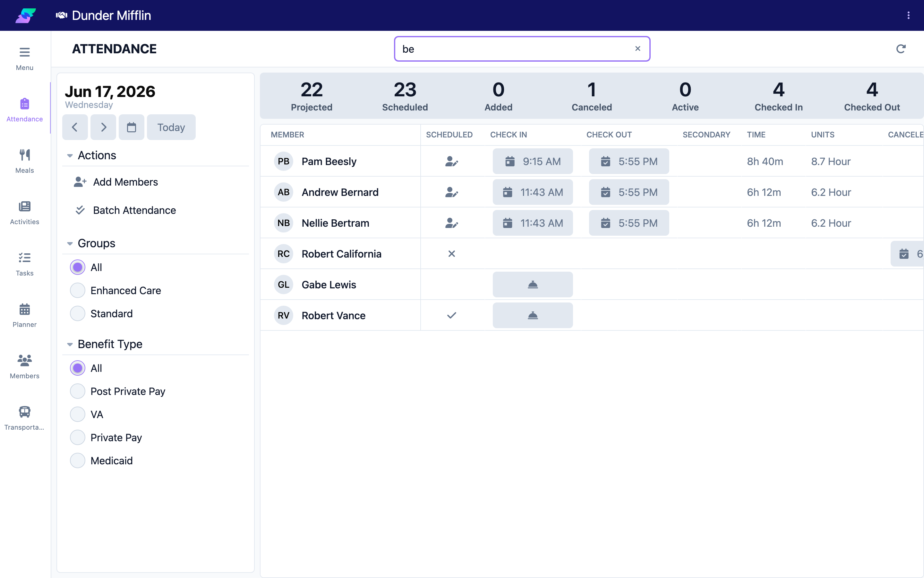Collapse the Actions section

[x=70, y=156]
